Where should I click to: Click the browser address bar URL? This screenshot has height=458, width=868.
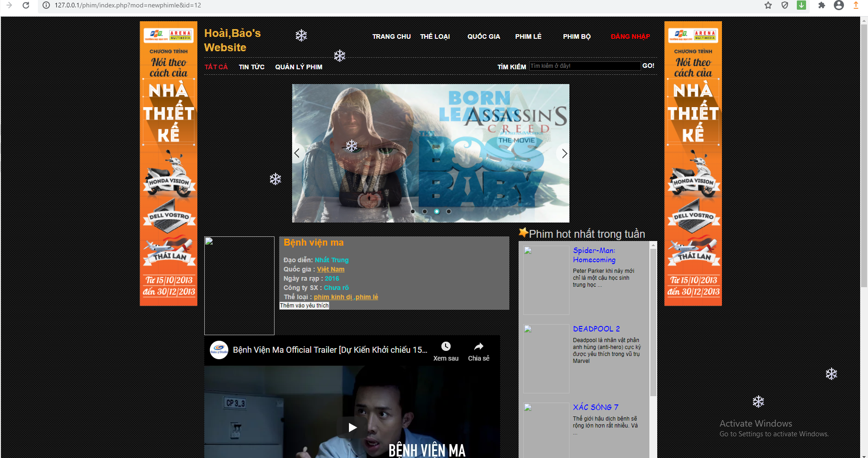tap(128, 5)
